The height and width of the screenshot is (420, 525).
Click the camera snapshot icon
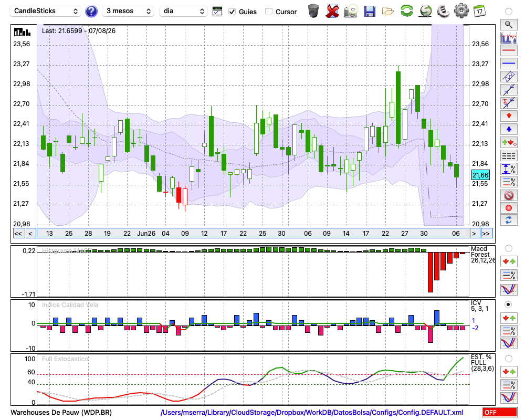pos(351,12)
